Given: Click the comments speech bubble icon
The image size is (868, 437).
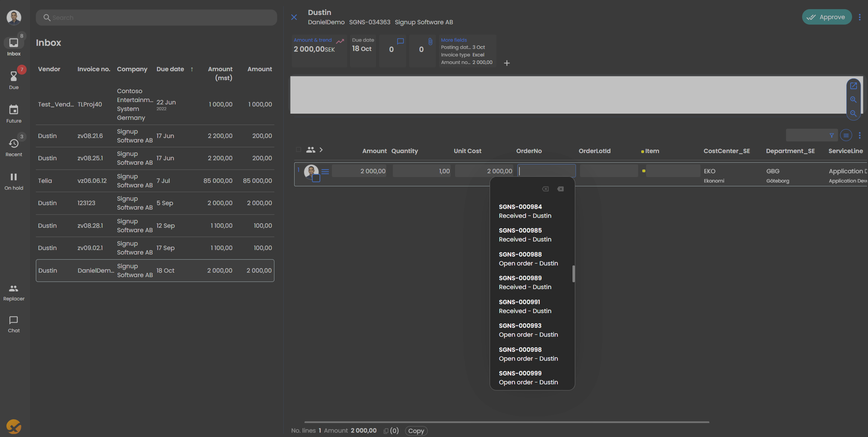Looking at the screenshot, I should point(400,41).
